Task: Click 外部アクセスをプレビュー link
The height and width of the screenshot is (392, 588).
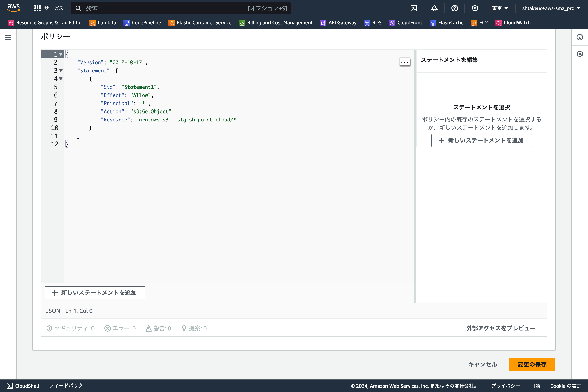Action: coord(500,328)
